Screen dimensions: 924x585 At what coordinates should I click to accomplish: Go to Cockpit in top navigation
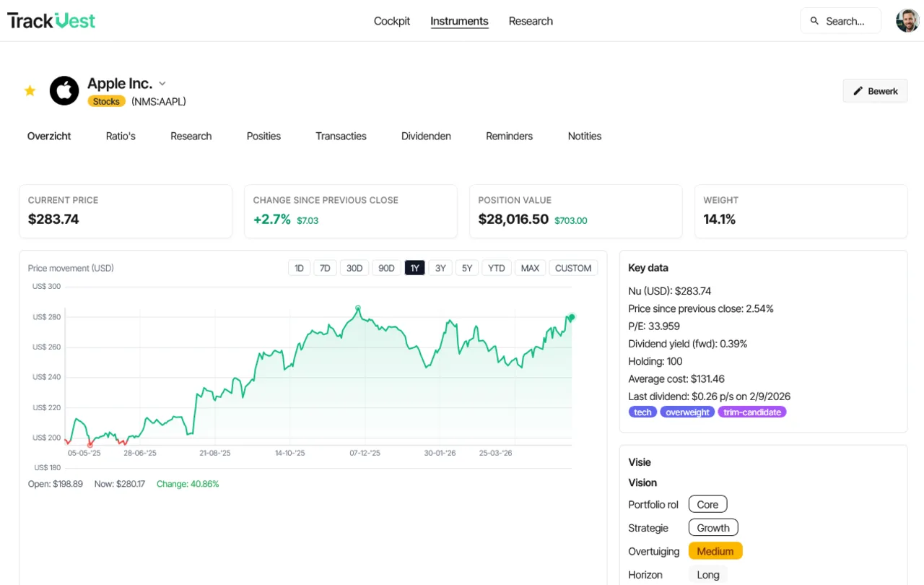pyautogui.click(x=392, y=21)
